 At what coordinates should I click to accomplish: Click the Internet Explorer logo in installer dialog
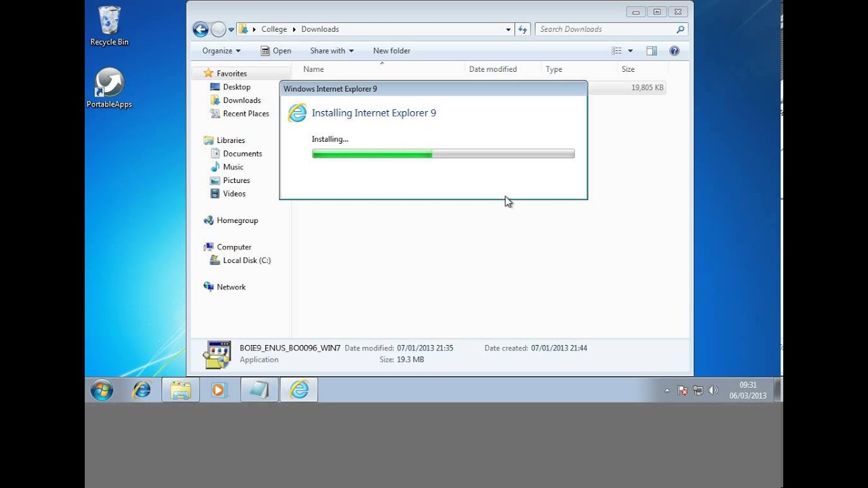tap(297, 113)
